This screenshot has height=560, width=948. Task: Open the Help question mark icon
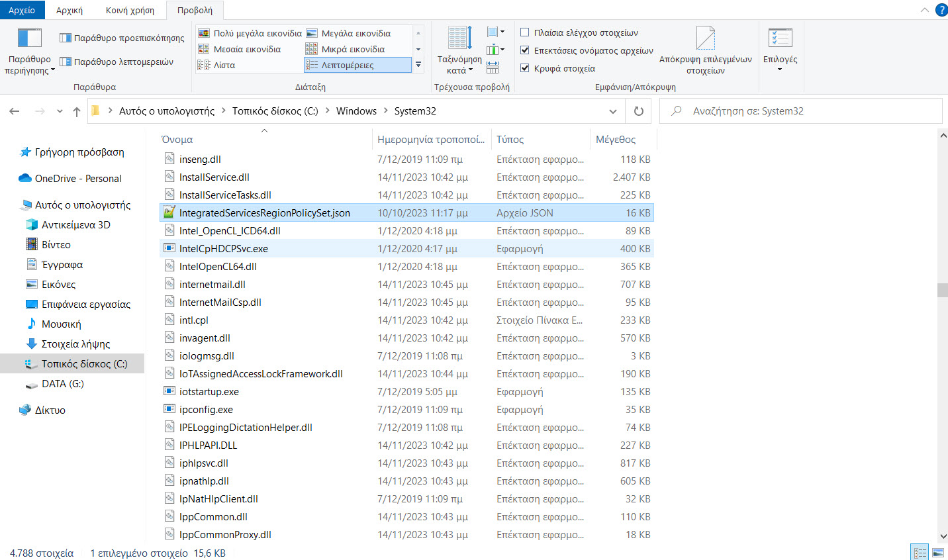click(x=941, y=10)
